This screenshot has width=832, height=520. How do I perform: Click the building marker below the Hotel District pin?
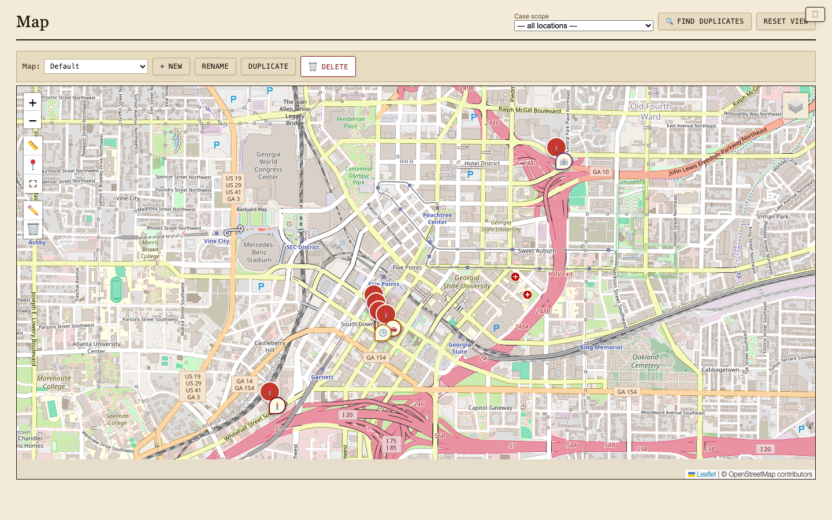click(563, 161)
